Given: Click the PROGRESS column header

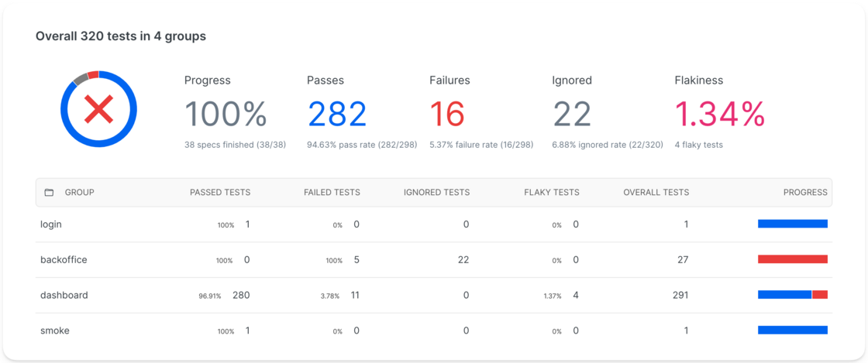Looking at the screenshot, I should [x=805, y=192].
